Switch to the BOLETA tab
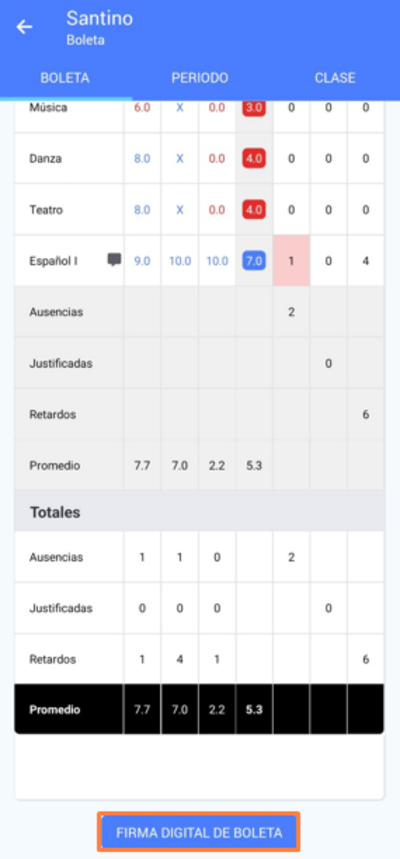This screenshot has height=859, width=400. click(x=65, y=78)
